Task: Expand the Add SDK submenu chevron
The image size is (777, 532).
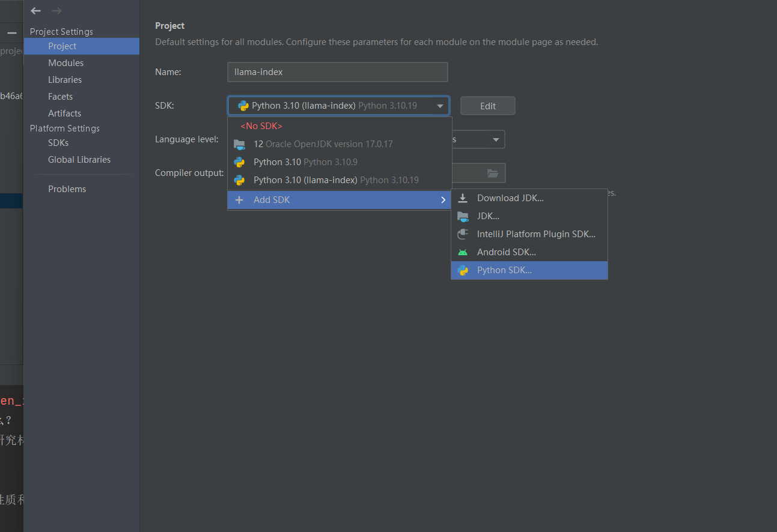Action: (443, 200)
